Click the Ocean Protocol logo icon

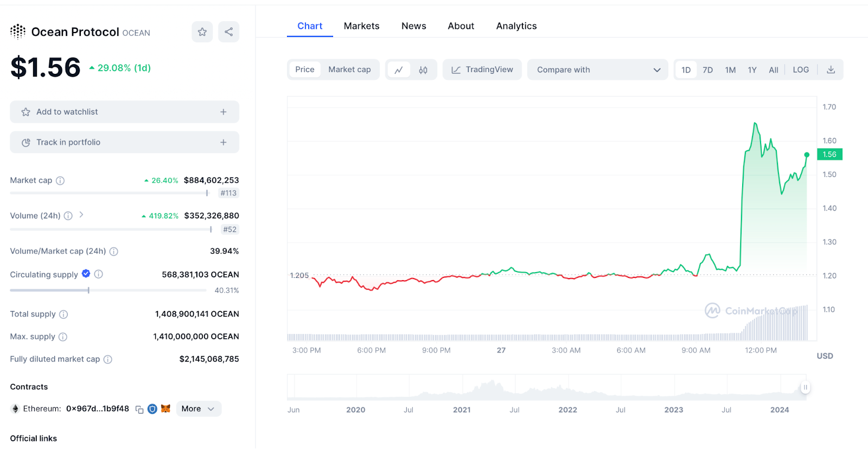click(18, 31)
